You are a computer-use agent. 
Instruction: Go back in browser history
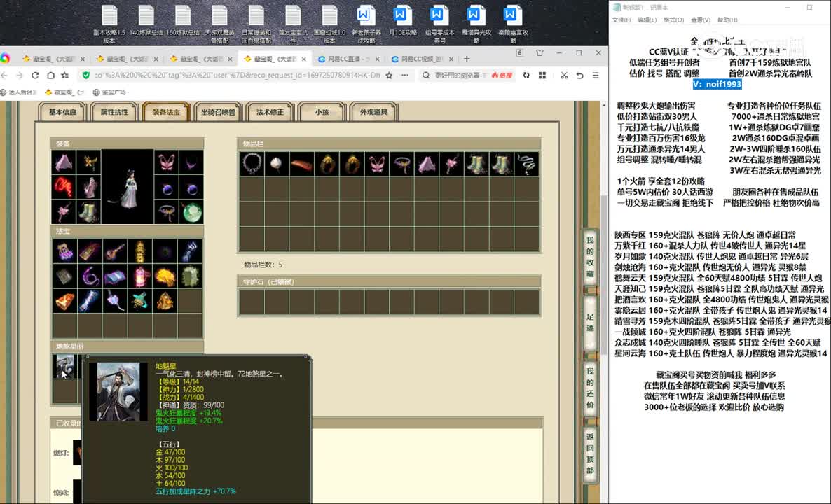4,75
